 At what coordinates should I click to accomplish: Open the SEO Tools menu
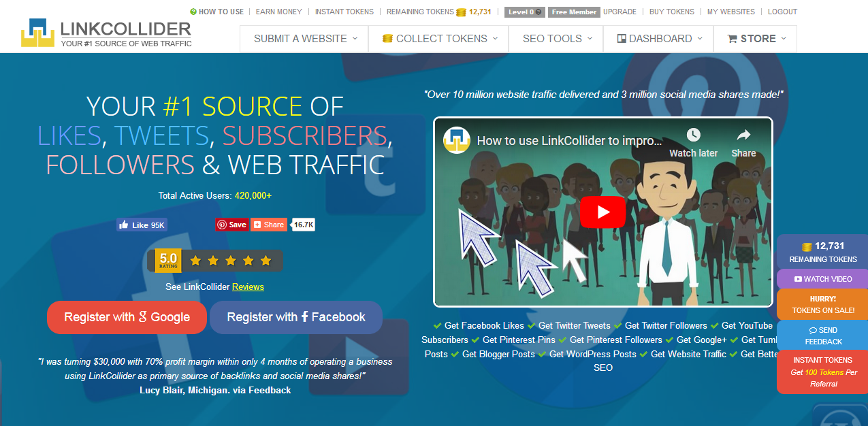(556, 39)
